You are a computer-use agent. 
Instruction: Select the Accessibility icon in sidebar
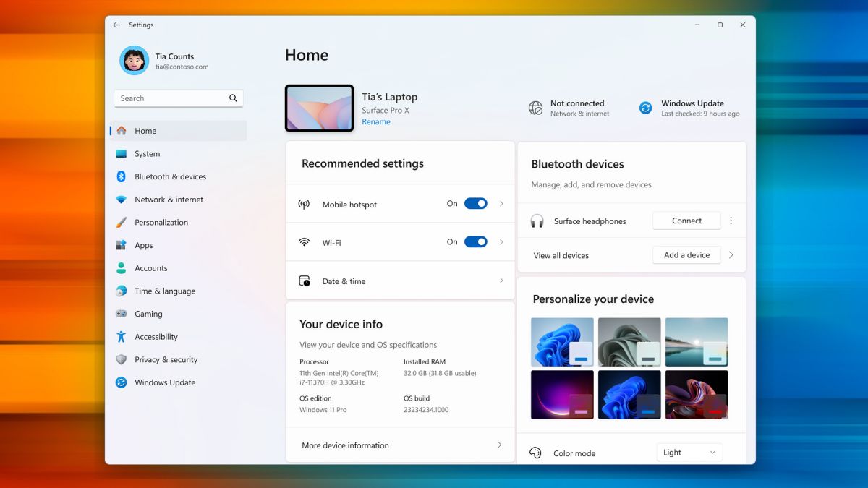click(121, 336)
